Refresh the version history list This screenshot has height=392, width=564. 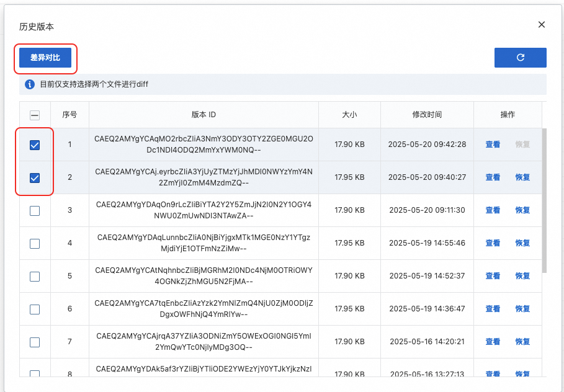[520, 58]
